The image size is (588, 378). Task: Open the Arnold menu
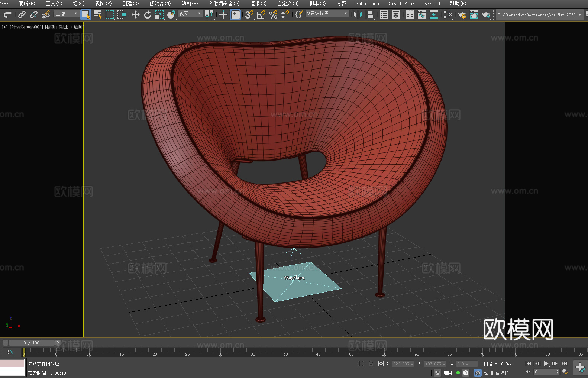coord(432,3)
